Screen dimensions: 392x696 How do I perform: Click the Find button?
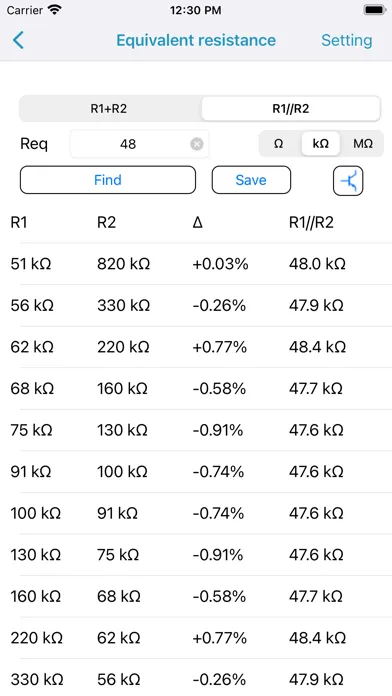(108, 180)
